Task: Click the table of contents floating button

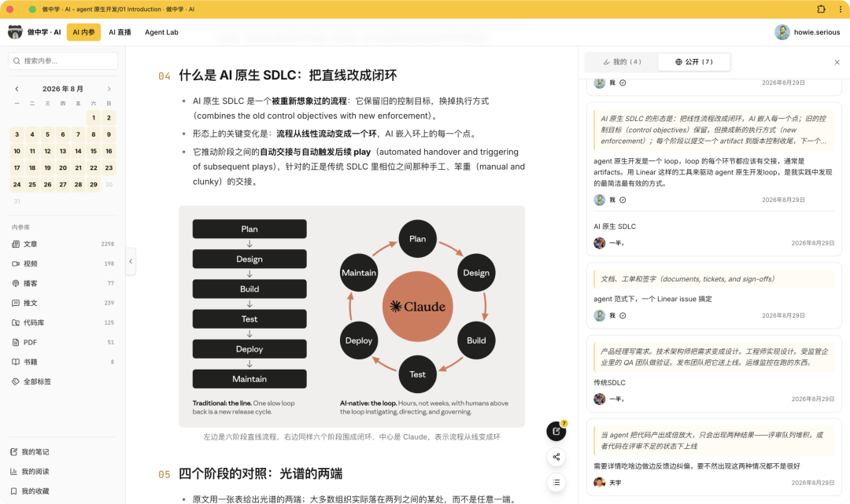Action: [x=556, y=482]
